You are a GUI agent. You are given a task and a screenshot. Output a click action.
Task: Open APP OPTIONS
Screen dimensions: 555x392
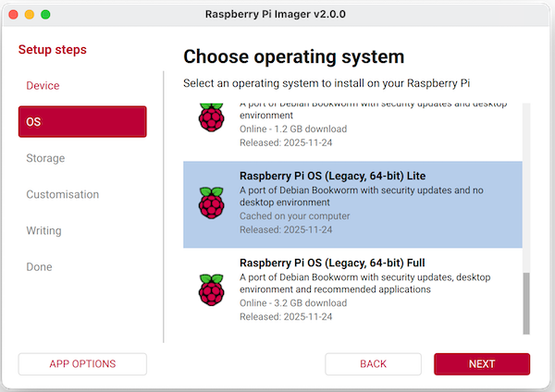(82, 364)
